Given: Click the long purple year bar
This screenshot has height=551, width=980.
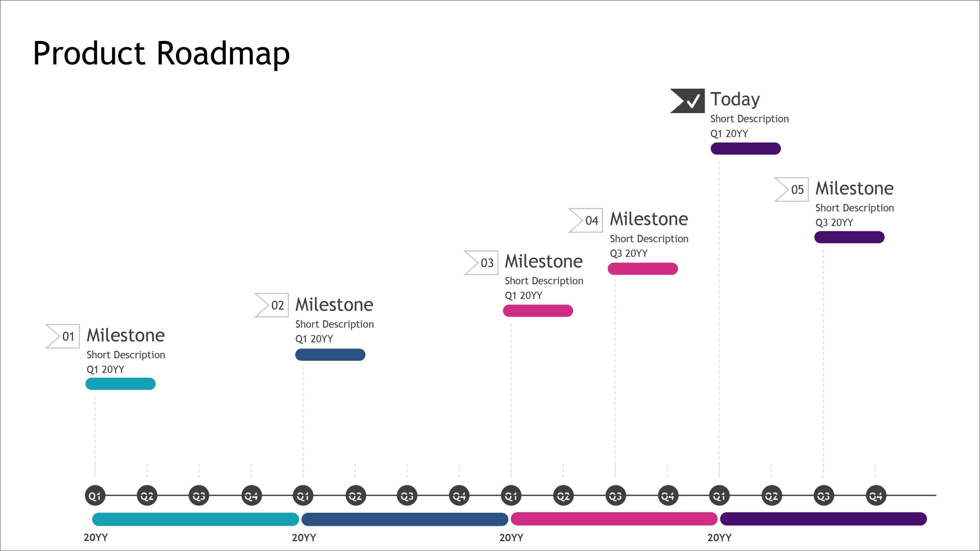Looking at the screenshot, I should point(823,519).
